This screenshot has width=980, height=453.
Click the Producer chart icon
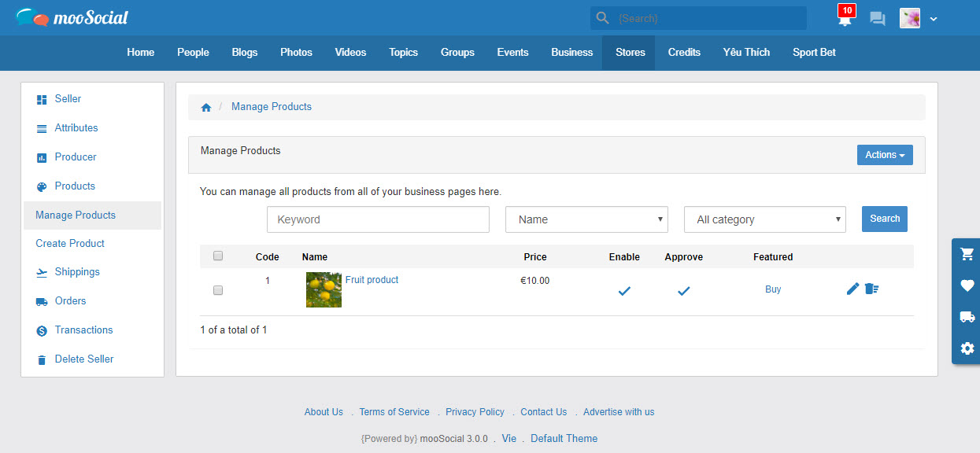pyautogui.click(x=42, y=157)
